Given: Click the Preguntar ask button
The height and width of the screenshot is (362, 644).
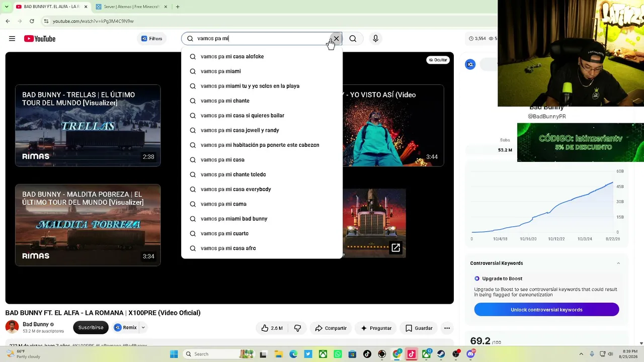Looking at the screenshot, I should point(376,328).
